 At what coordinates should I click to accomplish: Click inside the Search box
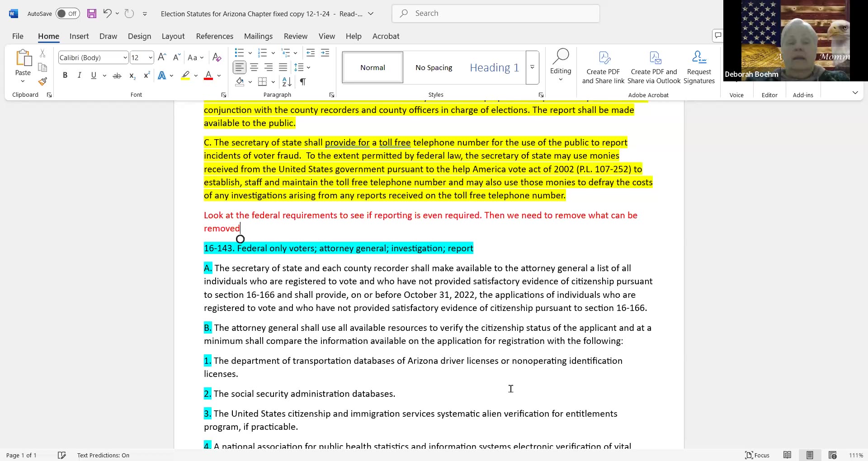(x=495, y=13)
